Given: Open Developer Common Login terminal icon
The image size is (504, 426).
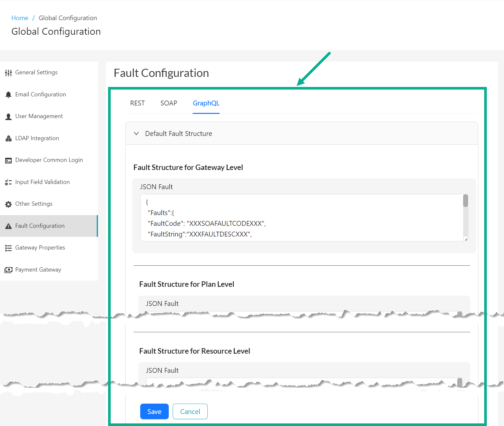Looking at the screenshot, I should (8, 160).
